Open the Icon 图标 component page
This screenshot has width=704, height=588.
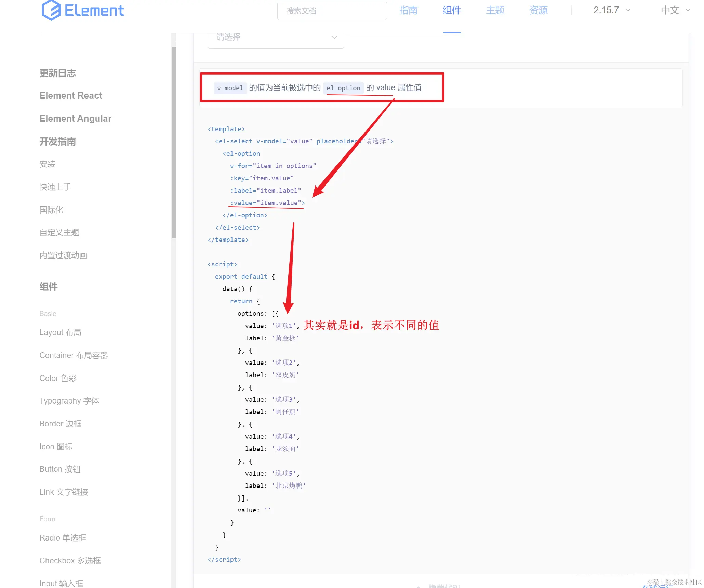coord(56,447)
